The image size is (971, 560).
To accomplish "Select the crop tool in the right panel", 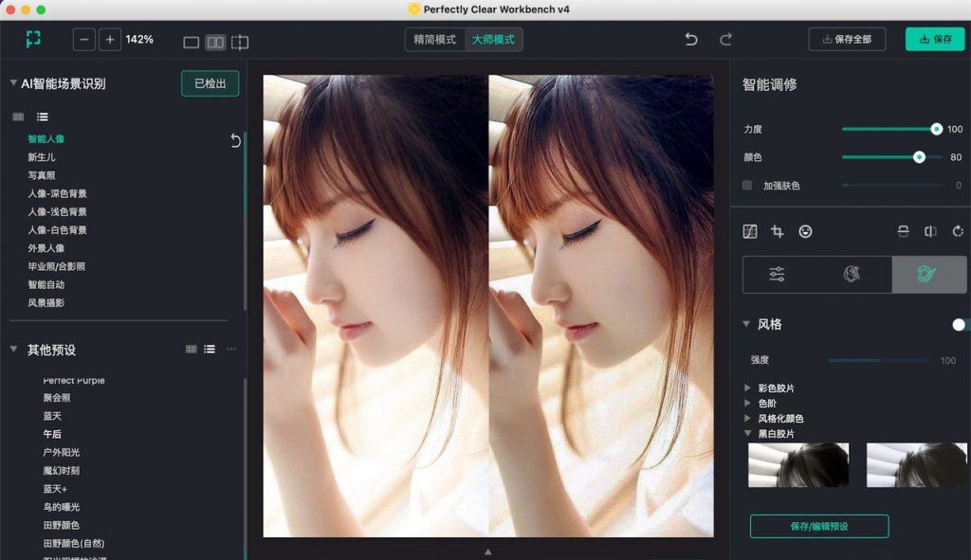I will pyautogui.click(x=778, y=232).
